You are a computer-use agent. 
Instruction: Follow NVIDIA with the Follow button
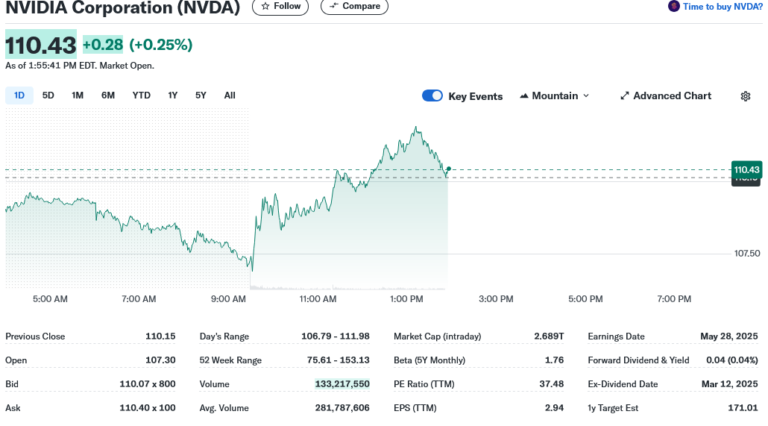coord(281,6)
